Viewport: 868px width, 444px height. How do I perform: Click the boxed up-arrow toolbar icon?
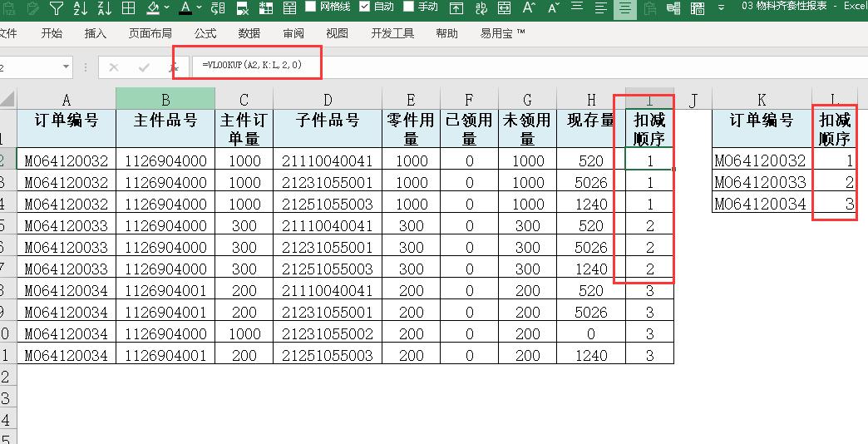point(456,7)
